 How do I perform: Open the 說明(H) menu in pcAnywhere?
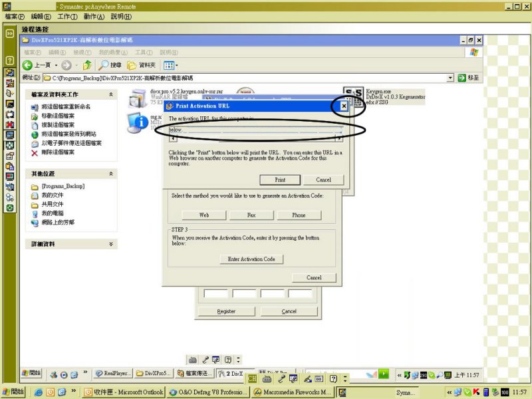click(x=120, y=16)
